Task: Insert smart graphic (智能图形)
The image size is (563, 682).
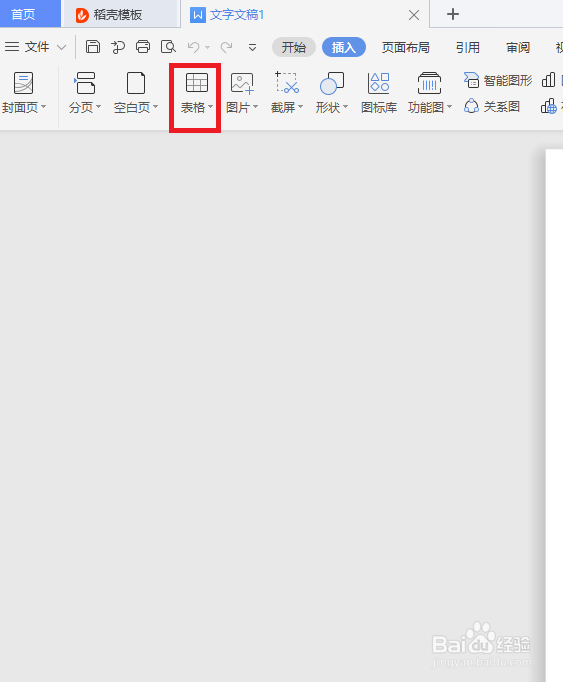Action: coord(498,80)
